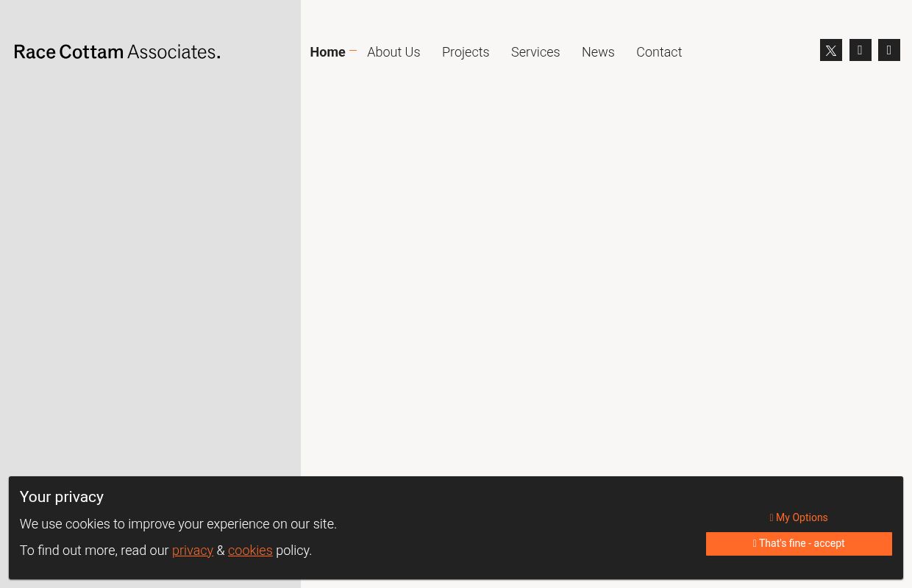Click the social icon immediately after X
This screenshot has height=588, width=912.
click(860, 50)
